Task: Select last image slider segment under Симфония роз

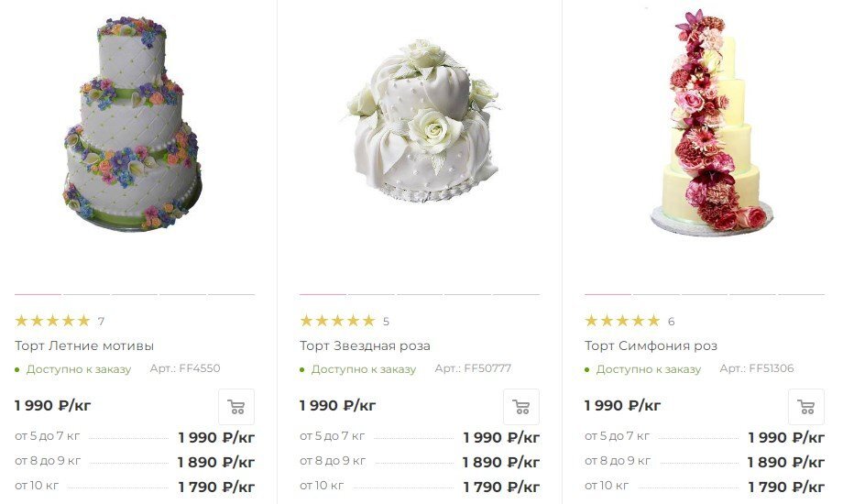Action: coord(801,295)
